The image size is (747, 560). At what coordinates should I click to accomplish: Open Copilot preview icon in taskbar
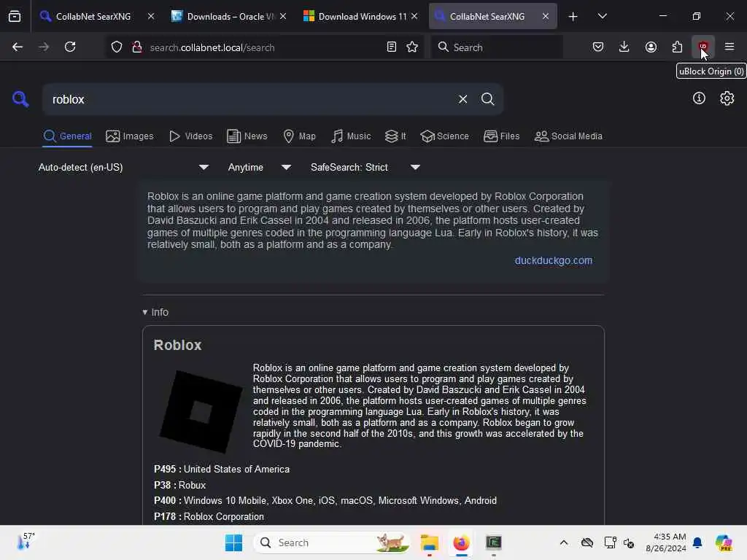click(x=724, y=542)
